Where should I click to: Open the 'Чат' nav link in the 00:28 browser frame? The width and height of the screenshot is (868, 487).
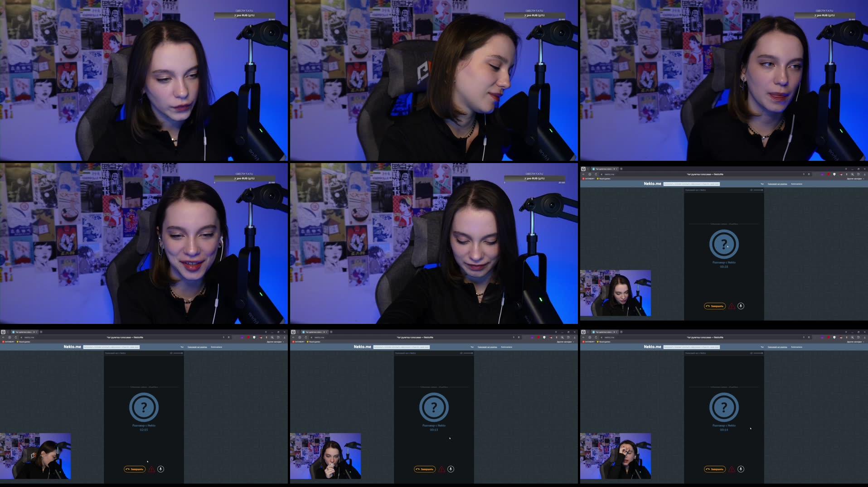click(762, 184)
